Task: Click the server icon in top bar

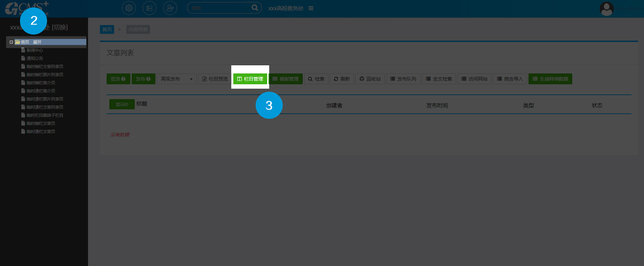Action: pyautogui.click(x=149, y=8)
